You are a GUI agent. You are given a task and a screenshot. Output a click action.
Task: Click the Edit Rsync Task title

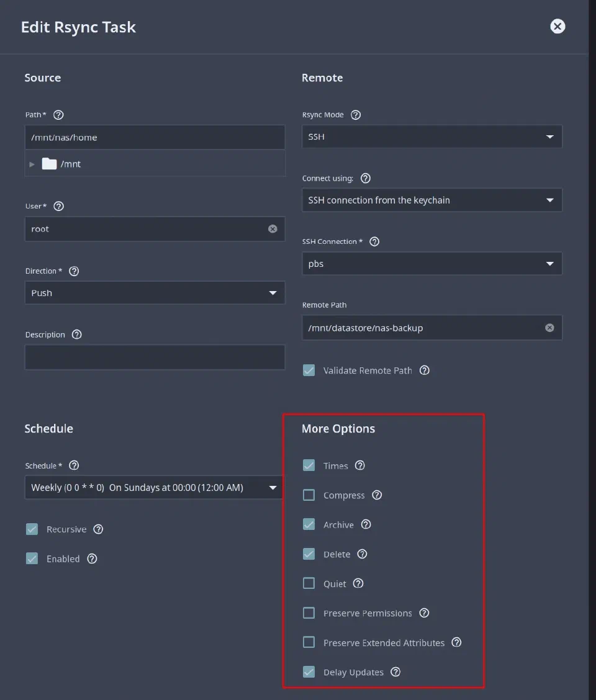coord(78,27)
